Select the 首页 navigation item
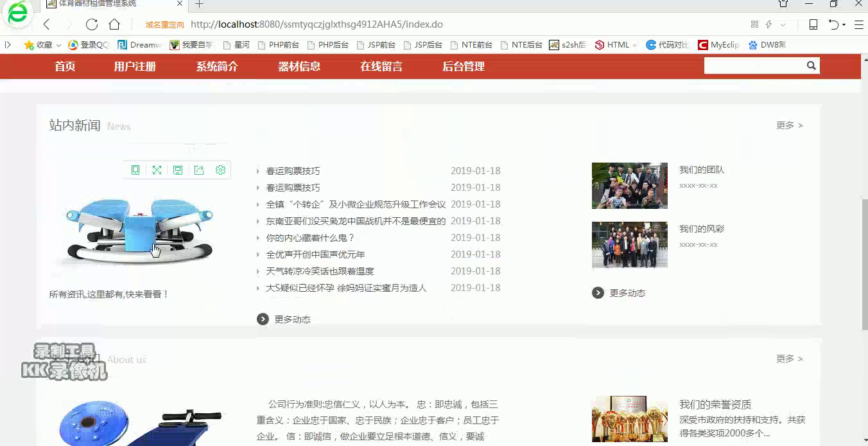868x446 pixels. click(65, 66)
